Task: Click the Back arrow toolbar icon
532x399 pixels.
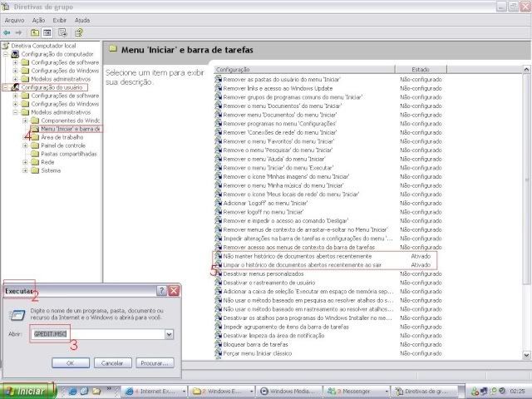Action: (7, 32)
